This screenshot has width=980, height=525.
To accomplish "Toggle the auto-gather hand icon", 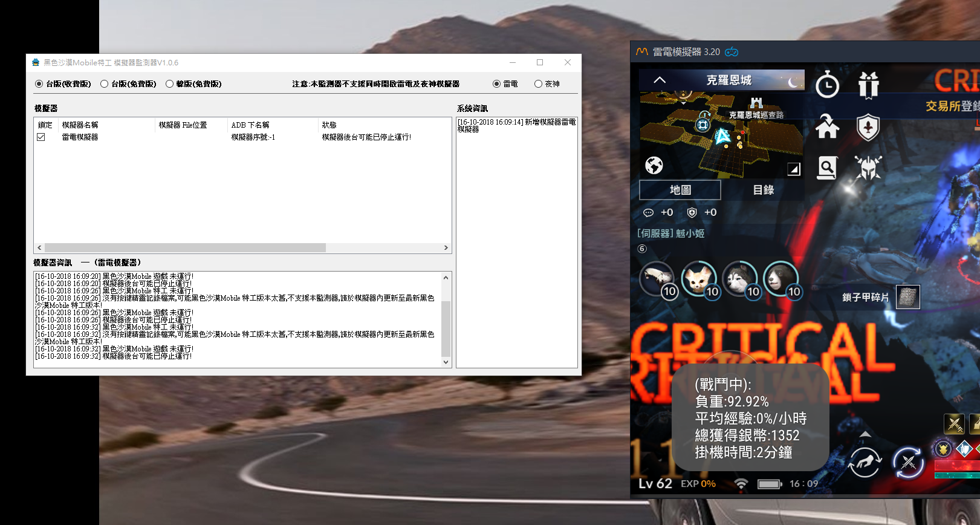I will (x=865, y=463).
